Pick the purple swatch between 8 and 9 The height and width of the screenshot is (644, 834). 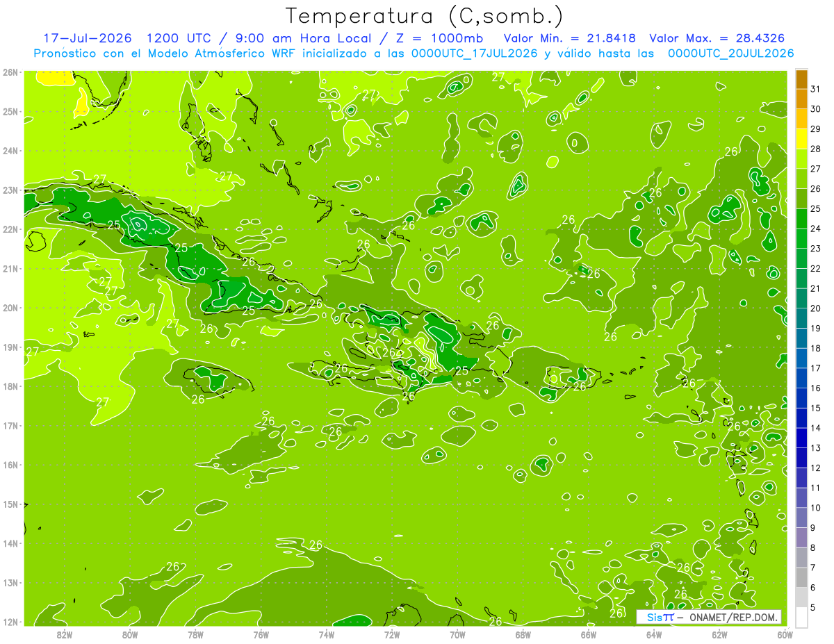[801, 538]
